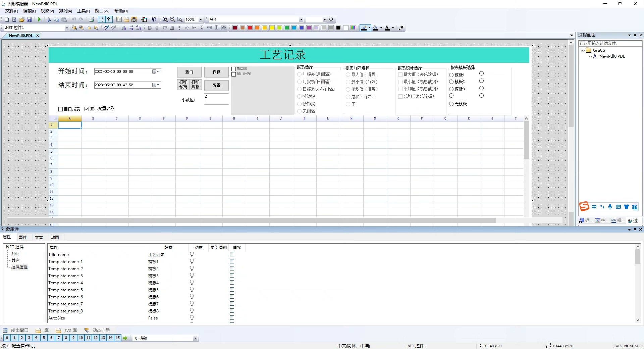Click the Print icon in the toolbar
Screen dimensions: 644x349
point(91,19)
